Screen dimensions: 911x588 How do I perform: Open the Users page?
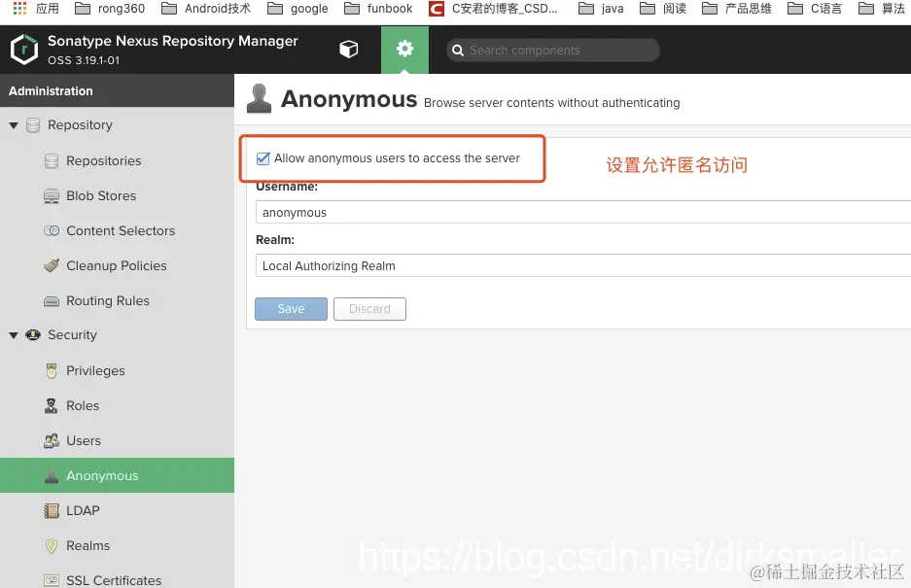(83, 440)
